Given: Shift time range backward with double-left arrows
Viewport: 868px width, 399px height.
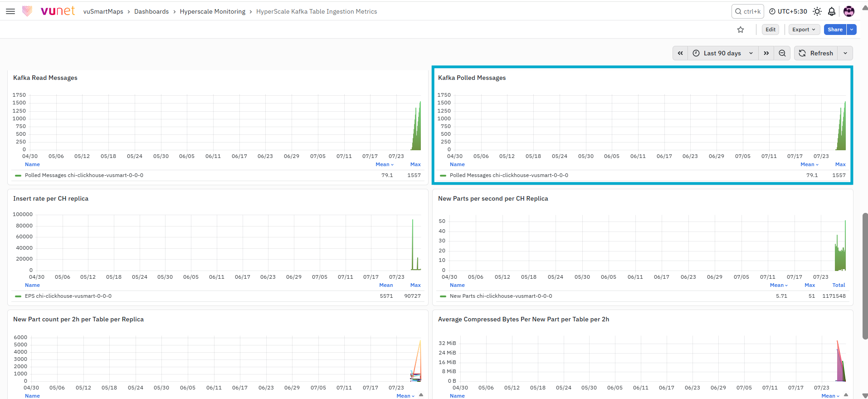Looking at the screenshot, I should coord(680,53).
